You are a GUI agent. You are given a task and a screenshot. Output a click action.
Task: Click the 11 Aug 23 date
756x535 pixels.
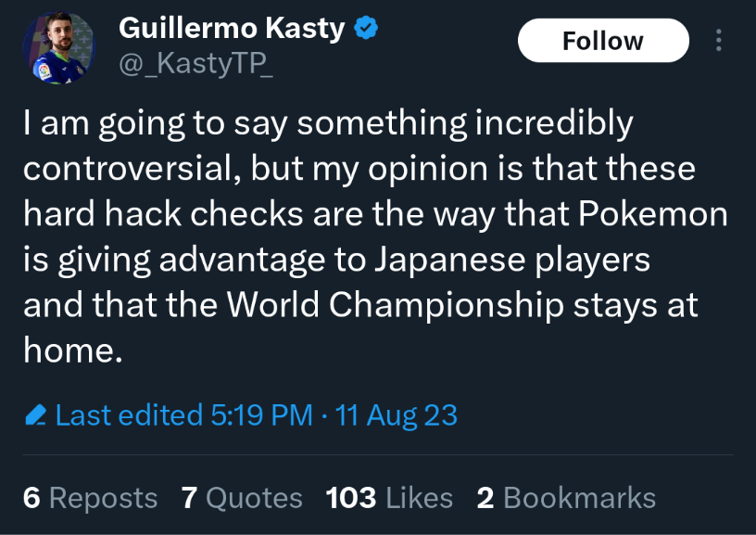(396, 414)
